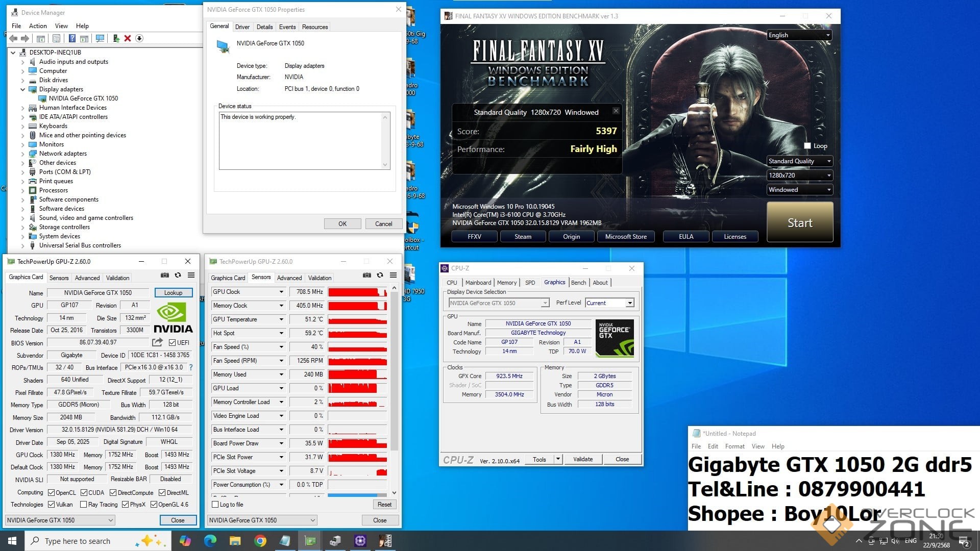
Task: Tick the Log to file checkbox
Action: (215, 505)
